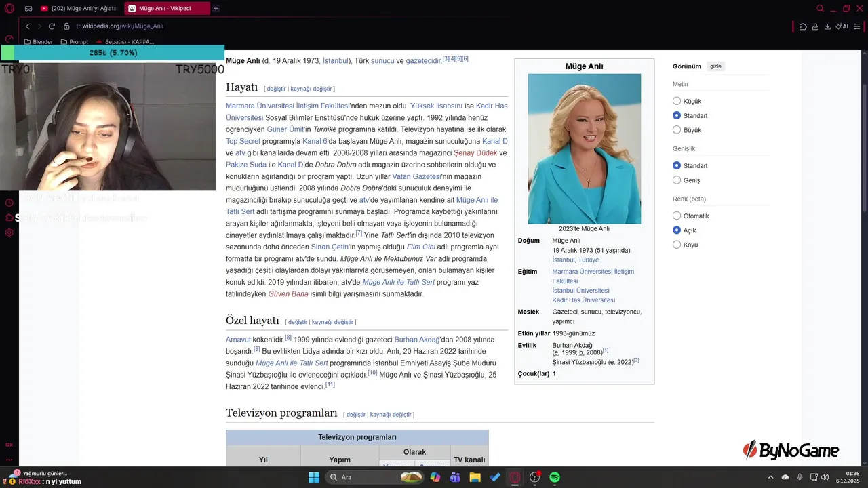Go forward using the browser forward arrow
The height and width of the screenshot is (488, 868).
(39, 26)
